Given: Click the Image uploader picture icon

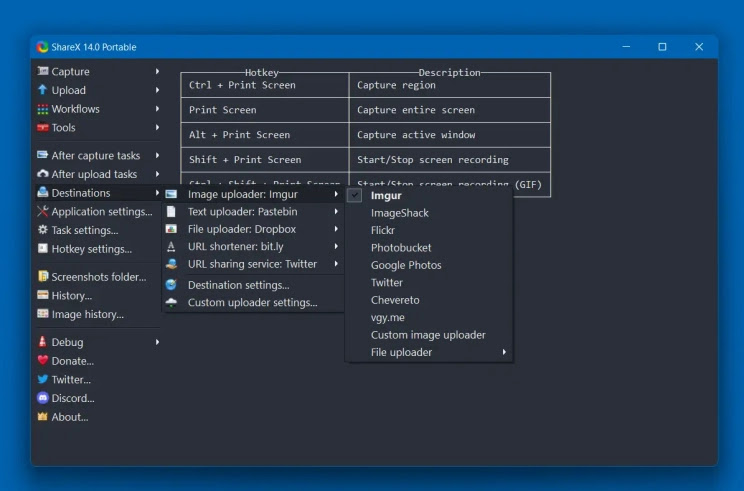Looking at the screenshot, I should pyautogui.click(x=171, y=194).
